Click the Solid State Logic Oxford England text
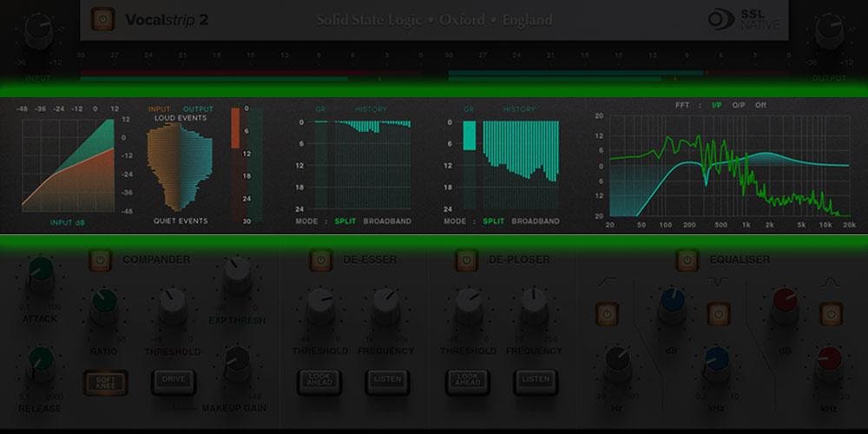This screenshot has width=868, height=434. (434, 21)
